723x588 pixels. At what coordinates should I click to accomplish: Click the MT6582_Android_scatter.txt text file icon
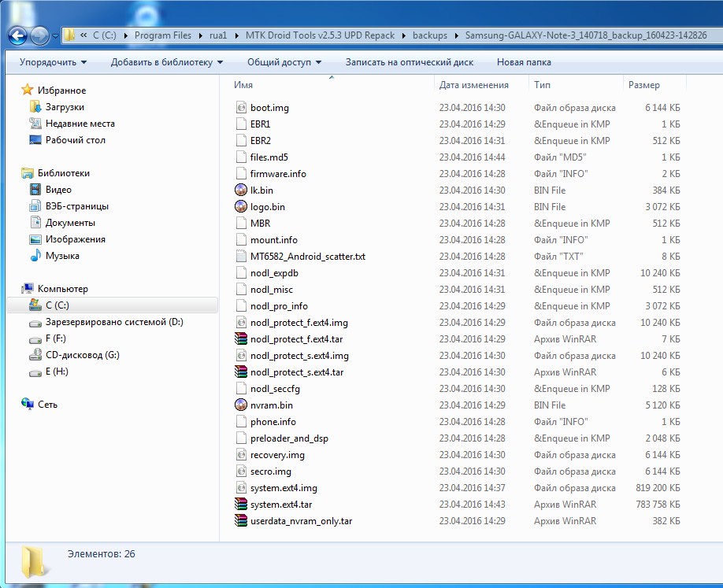(241, 257)
